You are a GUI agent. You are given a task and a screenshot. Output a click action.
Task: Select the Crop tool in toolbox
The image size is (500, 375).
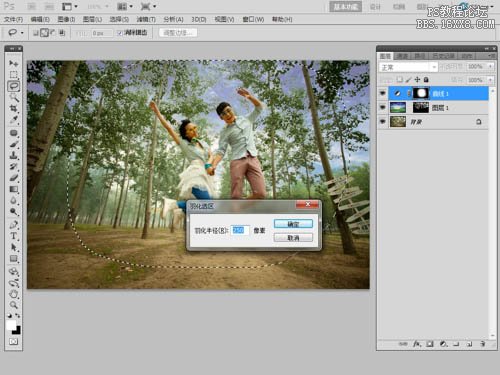(x=13, y=108)
